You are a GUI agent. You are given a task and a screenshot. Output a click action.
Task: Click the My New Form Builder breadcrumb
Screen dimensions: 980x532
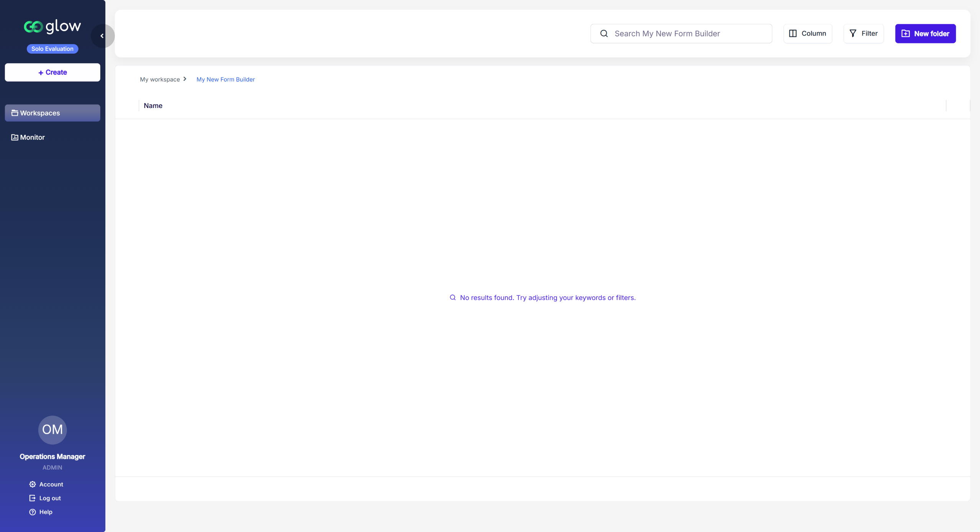coord(225,79)
